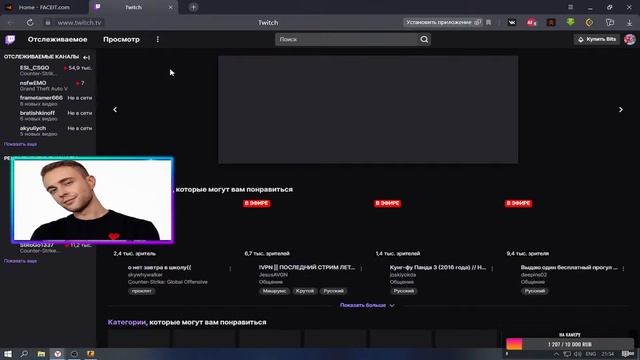Click the Counter-Strike: Global Offensive category link

(x=168, y=282)
